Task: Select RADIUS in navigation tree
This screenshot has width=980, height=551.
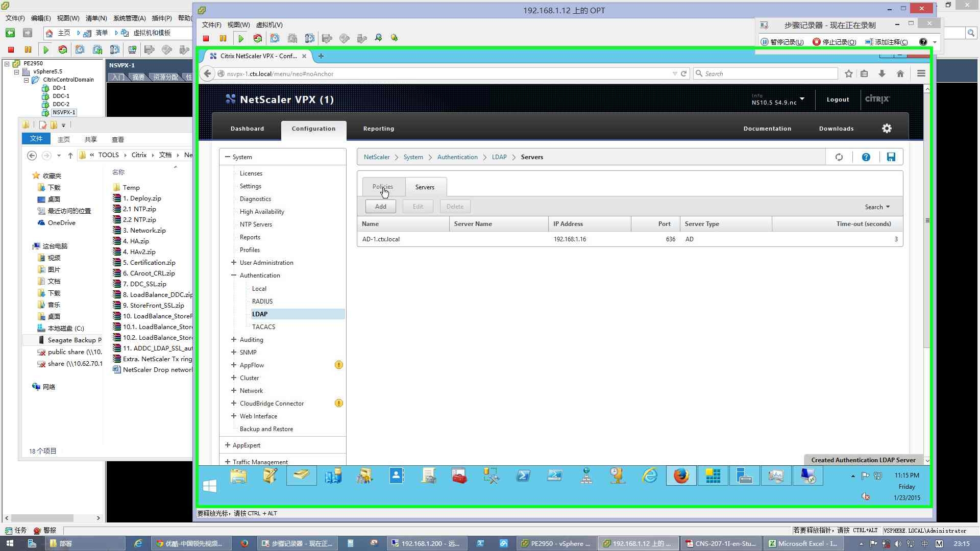Action: [262, 301]
